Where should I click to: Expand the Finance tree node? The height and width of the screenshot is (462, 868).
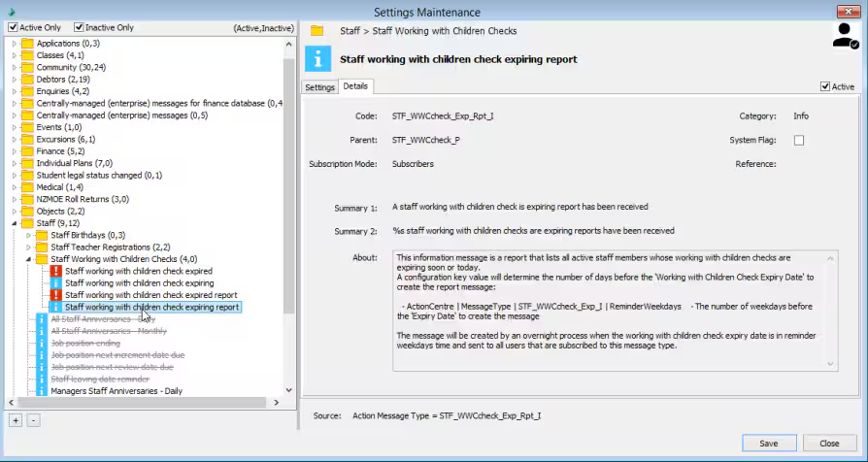click(x=15, y=151)
